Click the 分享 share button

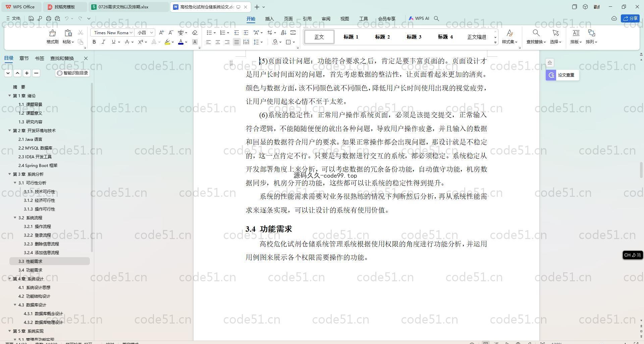coord(630,18)
